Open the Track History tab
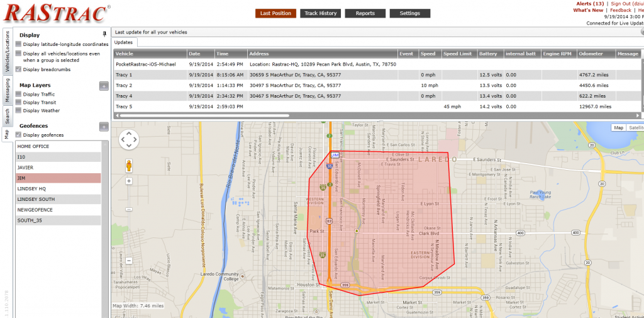 [321, 13]
